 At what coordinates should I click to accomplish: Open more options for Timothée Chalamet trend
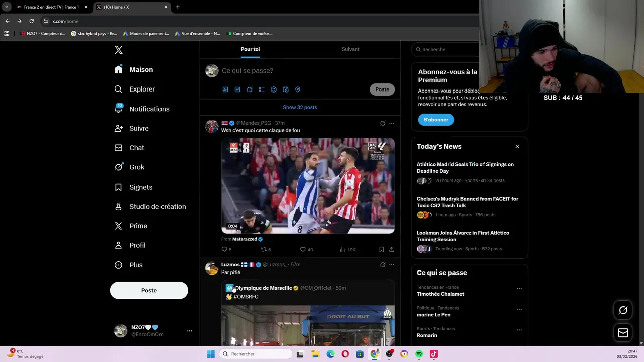click(x=519, y=289)
